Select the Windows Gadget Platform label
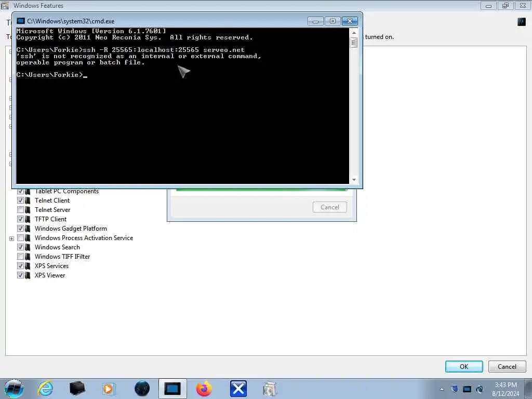Viewport: 532px width, 399px height. click(71, 229)
